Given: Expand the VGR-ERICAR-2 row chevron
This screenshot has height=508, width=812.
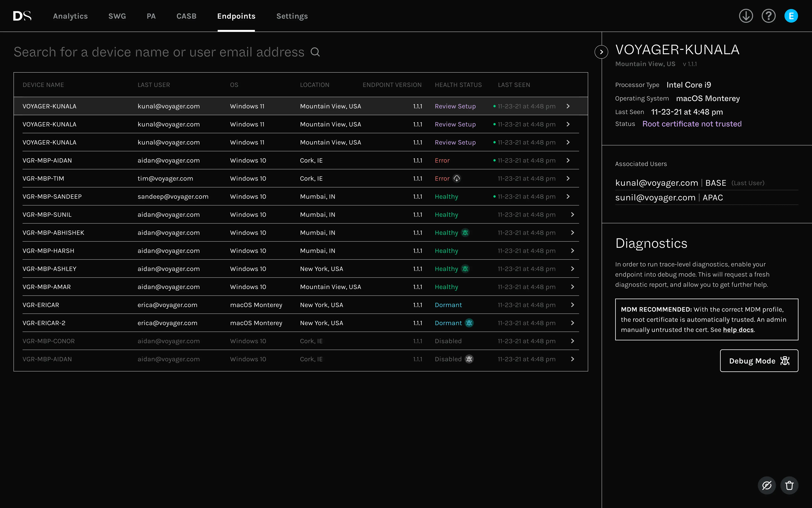Looking at the screenshot, I should pos(572,323).
